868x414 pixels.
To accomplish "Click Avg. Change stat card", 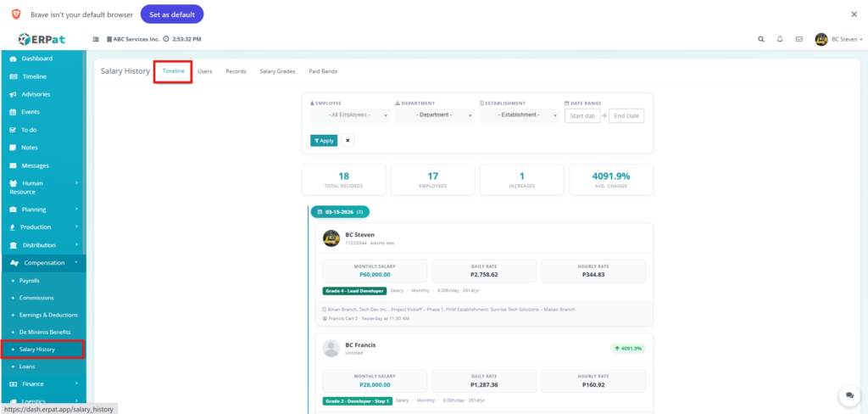I will tap(611, 180).
